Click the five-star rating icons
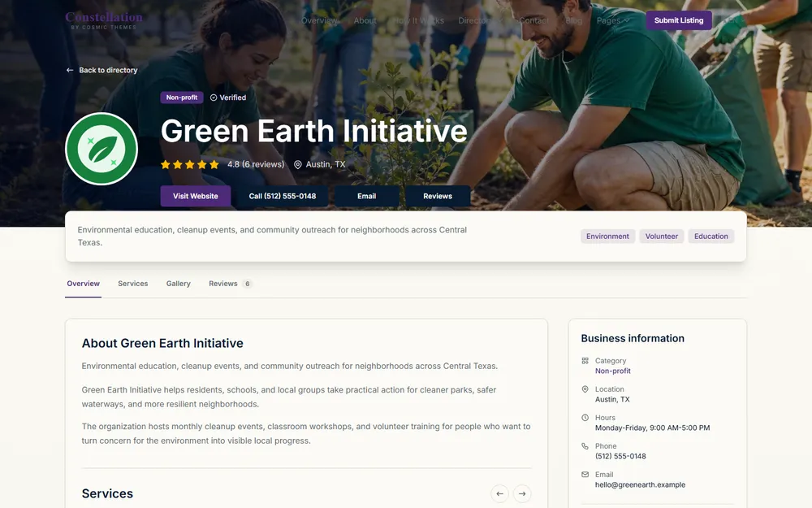812x508 pixels. click(189, 164)
